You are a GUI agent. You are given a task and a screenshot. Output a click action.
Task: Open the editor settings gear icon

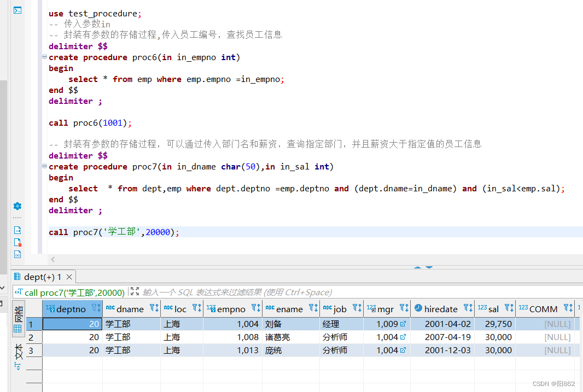click(x=18, y=206)
